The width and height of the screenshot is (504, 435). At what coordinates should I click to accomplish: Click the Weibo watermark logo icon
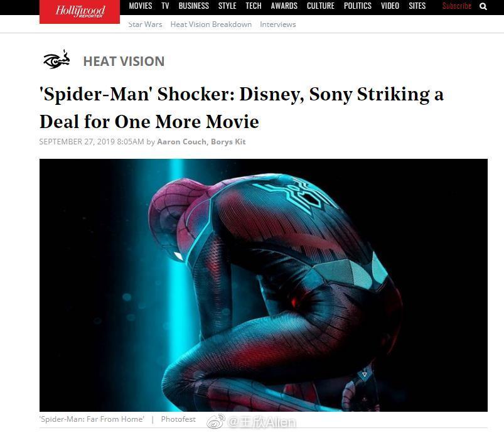point(216,421)
